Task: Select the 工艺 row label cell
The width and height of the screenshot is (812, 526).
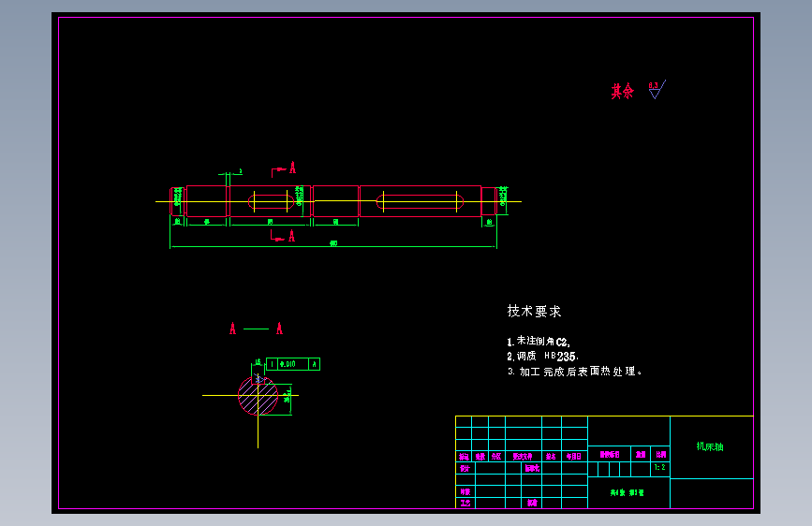Action: coord(465,503)
